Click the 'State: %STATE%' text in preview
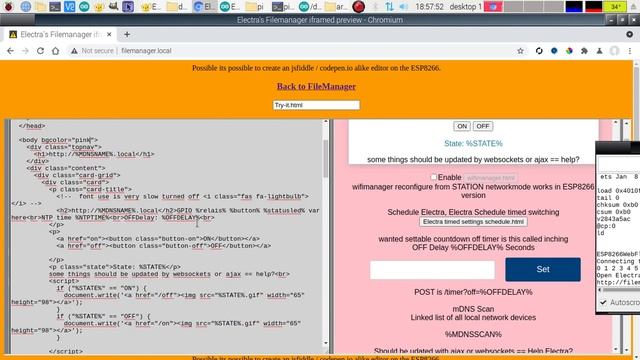 (x=473, y=144)
